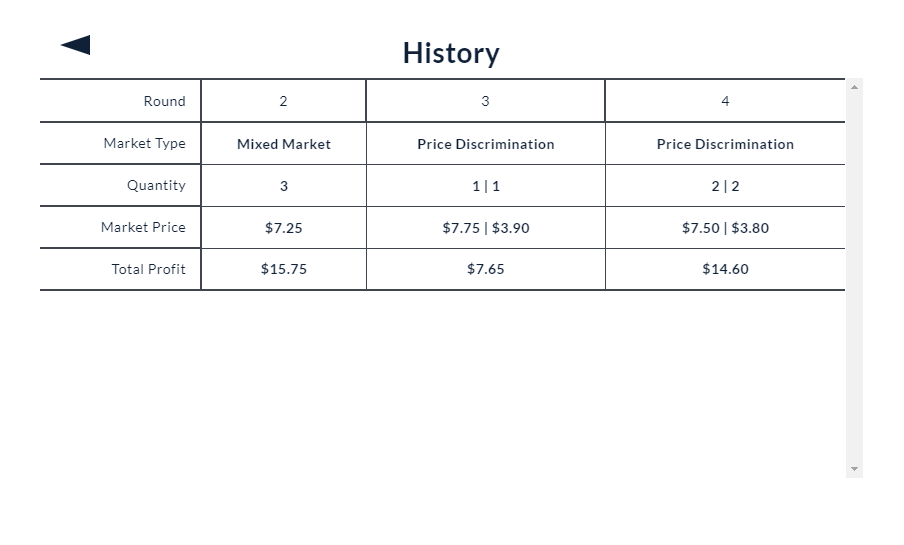Click the scrollbar up arrow
The image size is (904, 545).
pos(854,87)
